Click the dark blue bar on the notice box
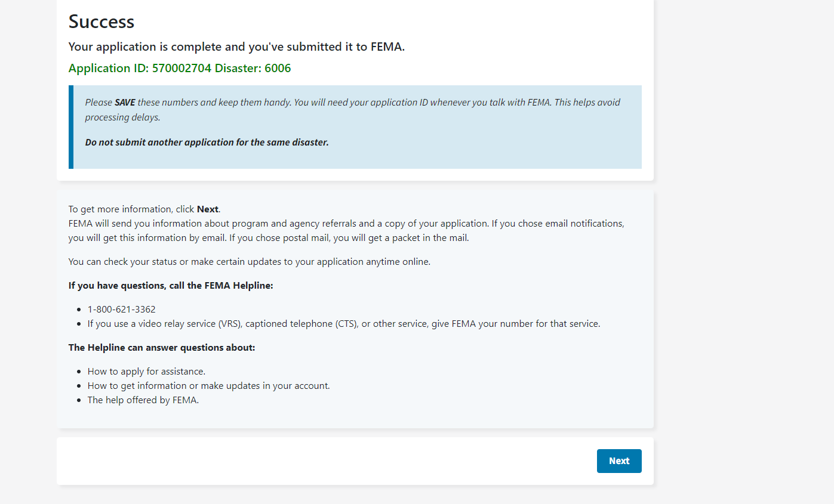The height and width of the screenshot is (504, 834). pos(71,127)
